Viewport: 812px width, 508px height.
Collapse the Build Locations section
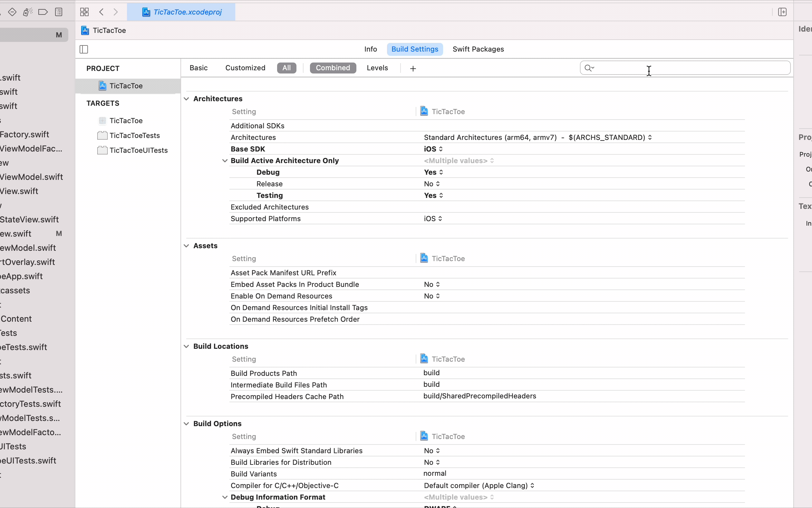[186, 347]
